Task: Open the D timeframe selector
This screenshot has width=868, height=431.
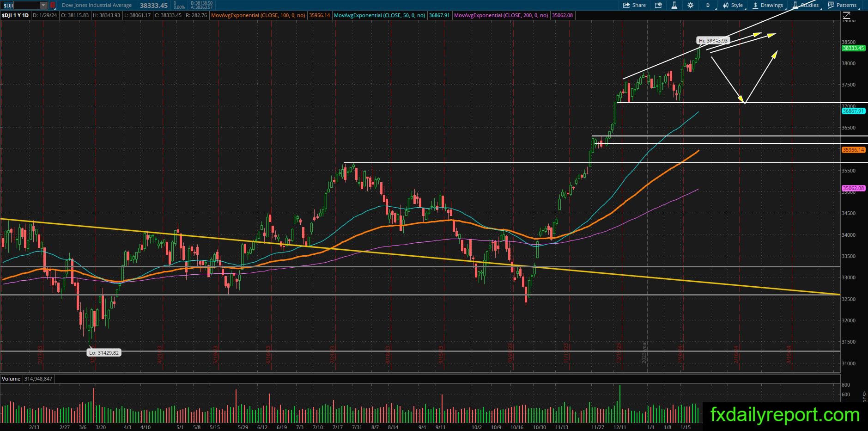Action: [x=708, y=5]
